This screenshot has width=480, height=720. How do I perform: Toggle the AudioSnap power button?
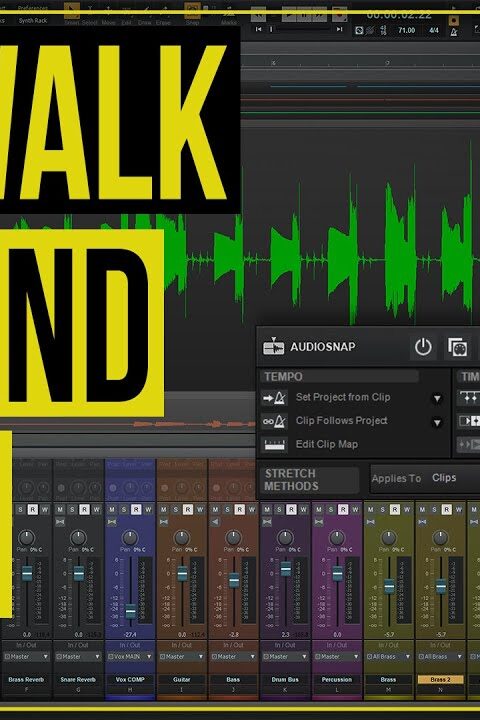[x=423, y=347]
